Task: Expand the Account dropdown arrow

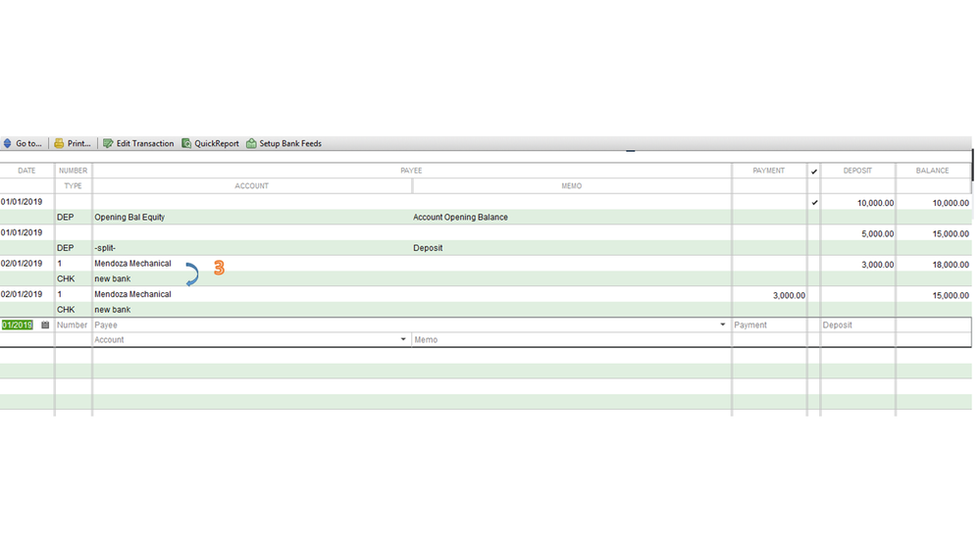Action: pyautogui.click(x=403, y=340)
